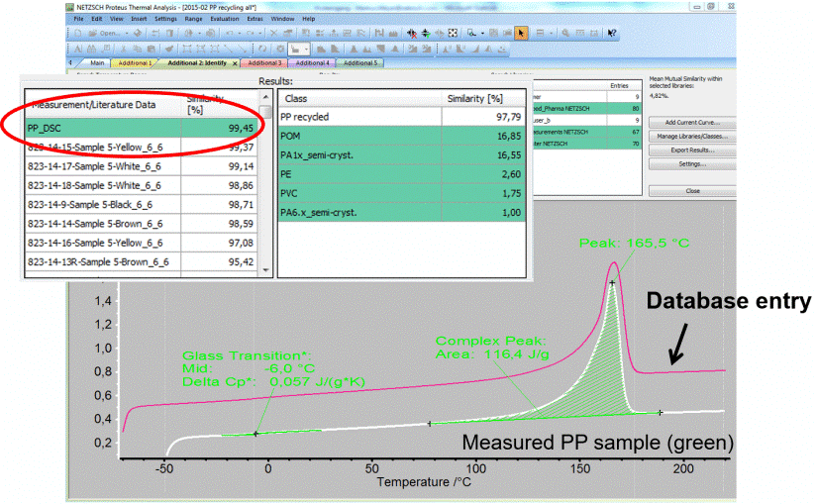Open the axis zoom icon dropdown arrow
Image resolution: width=817 pixels, height=504 pixels.
(x=482, y=34)
